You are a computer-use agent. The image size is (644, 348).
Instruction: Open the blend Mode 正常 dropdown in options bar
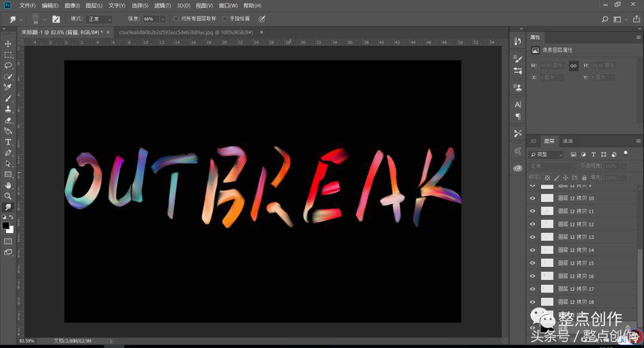point(99,19)
